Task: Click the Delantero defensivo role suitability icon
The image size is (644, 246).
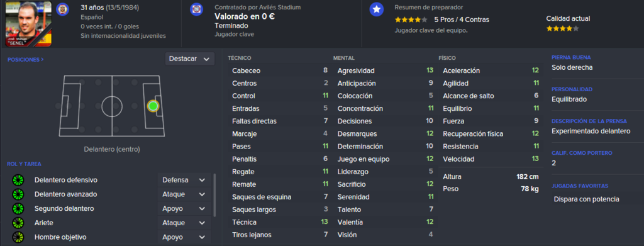Action: pyautogui.click(x=18, y=180)
